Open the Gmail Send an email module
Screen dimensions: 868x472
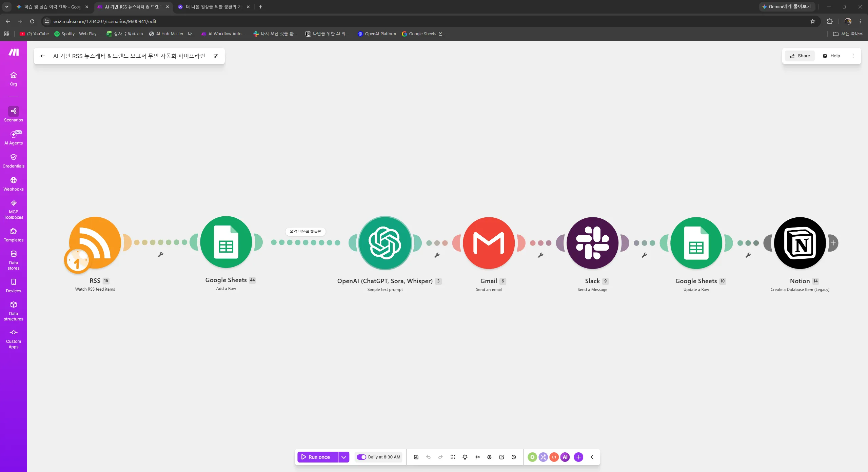coord(489,243)
